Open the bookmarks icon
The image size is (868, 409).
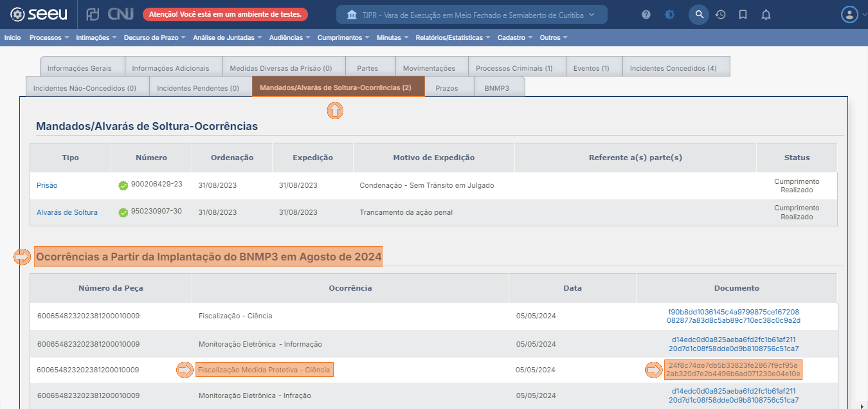click(x=743, y=14)
